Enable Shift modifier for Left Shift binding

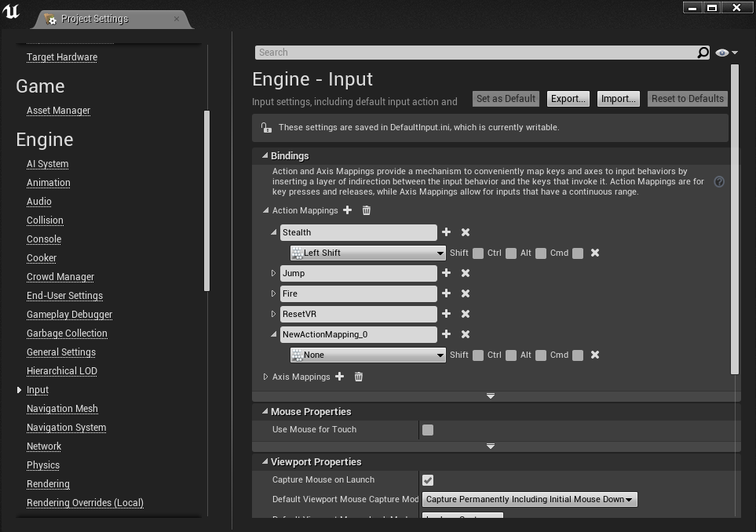[478, 253]
